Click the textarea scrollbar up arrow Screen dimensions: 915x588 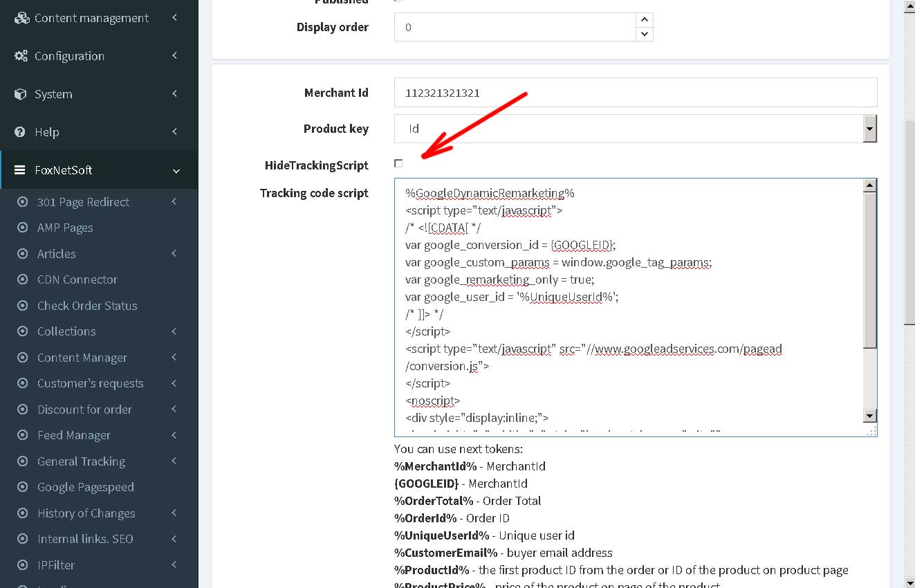(x=870, y=185)
